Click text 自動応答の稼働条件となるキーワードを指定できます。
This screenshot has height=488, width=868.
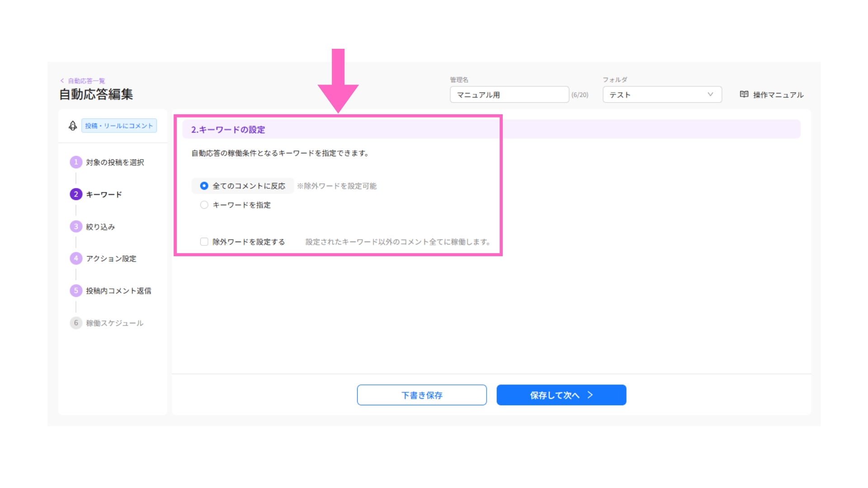coord(280,153)
